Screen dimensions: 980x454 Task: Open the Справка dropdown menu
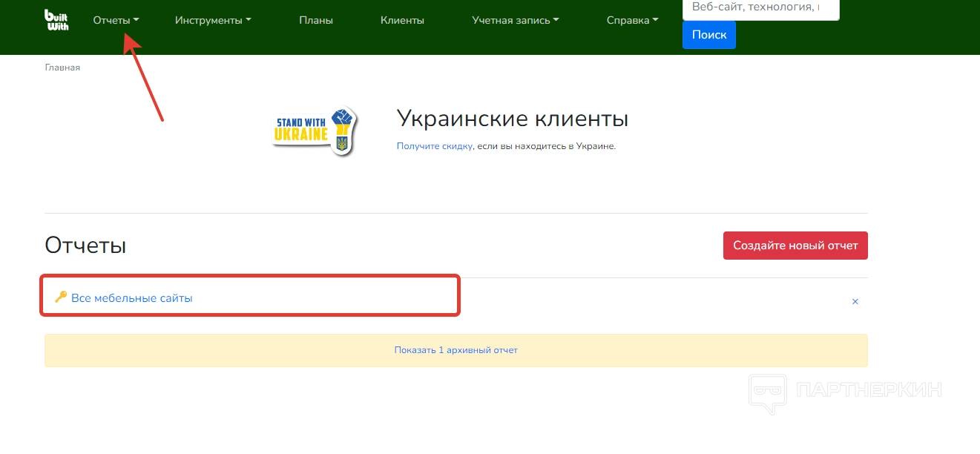point(632,21)
